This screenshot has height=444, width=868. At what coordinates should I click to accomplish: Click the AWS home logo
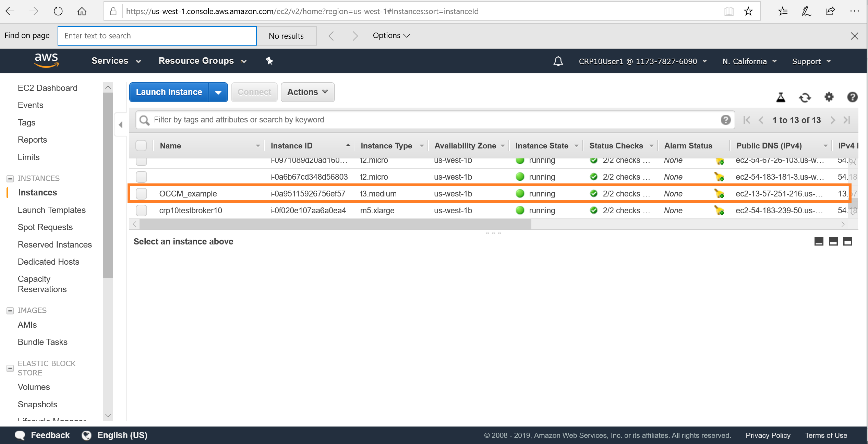pyautogui.click(x=46, y=60)
